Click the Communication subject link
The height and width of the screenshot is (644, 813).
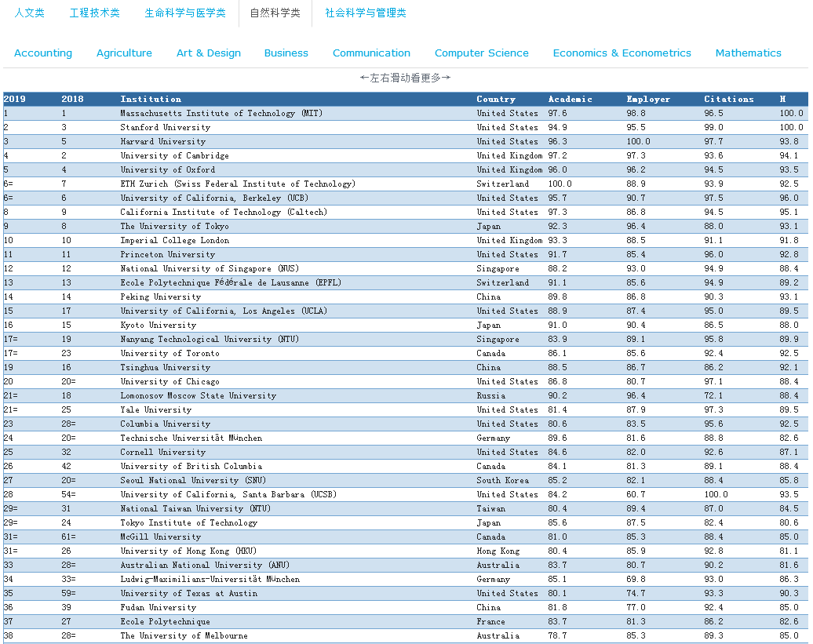point(371,53)
